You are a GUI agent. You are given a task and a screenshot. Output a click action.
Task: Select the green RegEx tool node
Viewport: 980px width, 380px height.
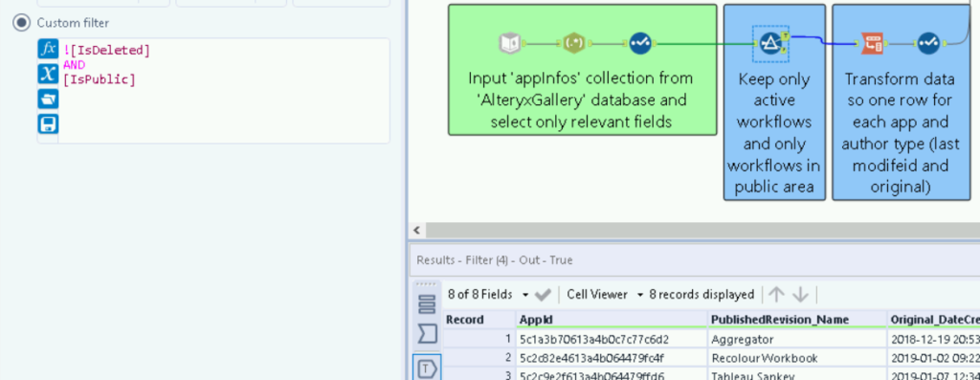point(574,43)
